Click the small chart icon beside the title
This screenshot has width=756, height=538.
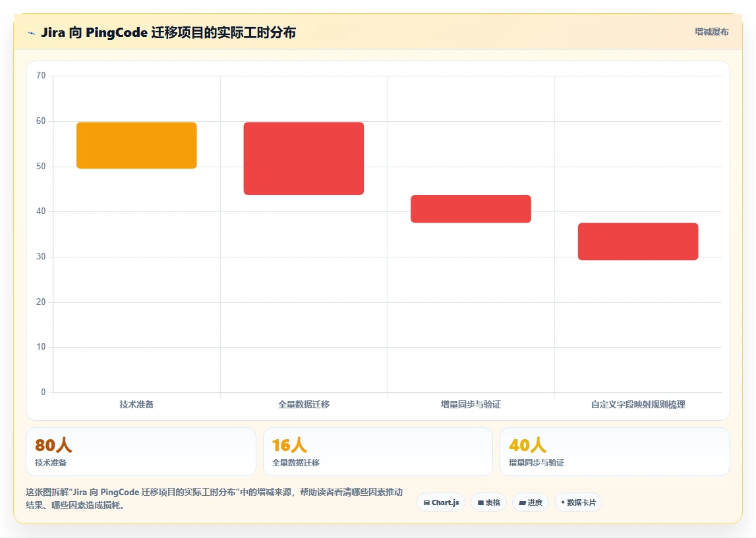pos(32,33)
